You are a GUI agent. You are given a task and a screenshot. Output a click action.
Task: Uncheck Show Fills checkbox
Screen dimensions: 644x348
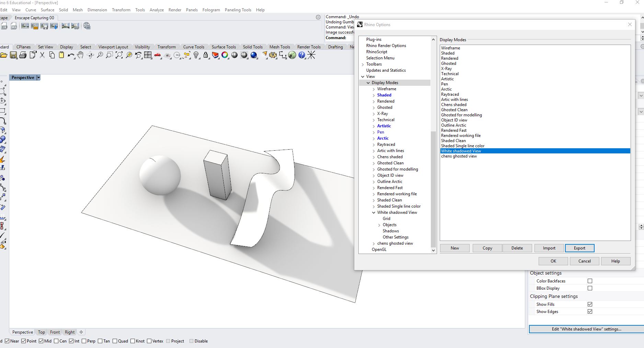[590, 304]
